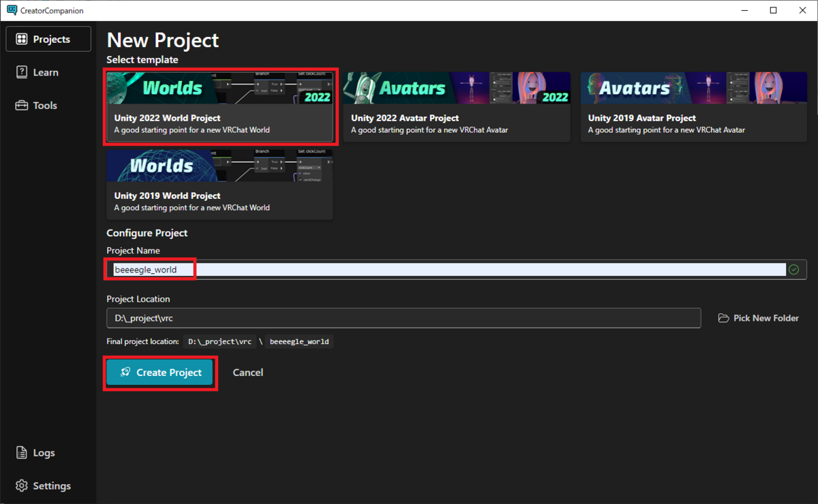
Task: Click the green valid-name checkmark icon
Action: [x=793, y=270]
